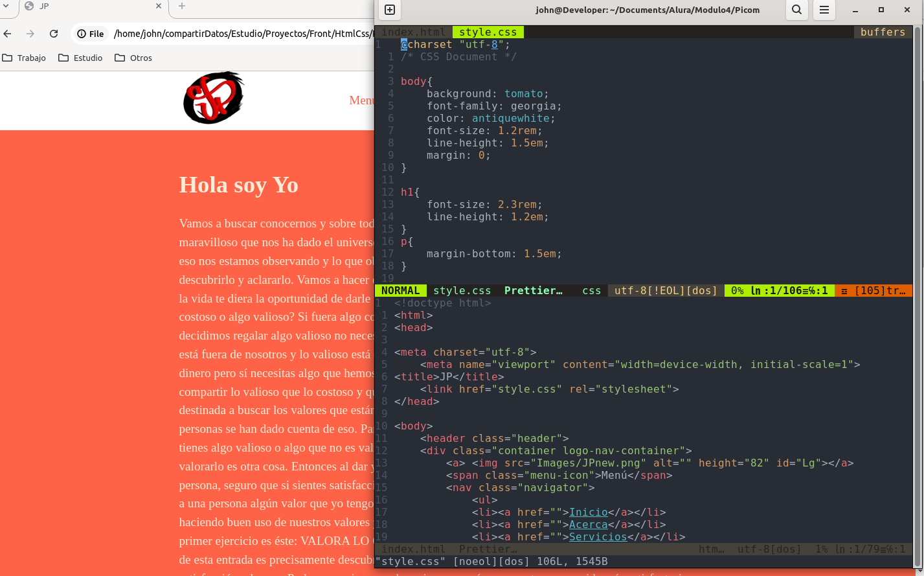The height and width of the screenshot is (576, 924).
Task: Click the JP logo image on page
Action: 214,98
